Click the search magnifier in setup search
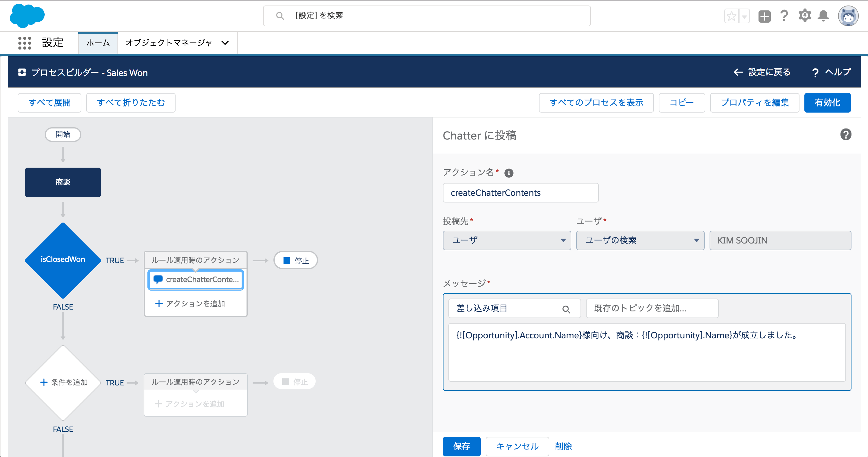 280,16
